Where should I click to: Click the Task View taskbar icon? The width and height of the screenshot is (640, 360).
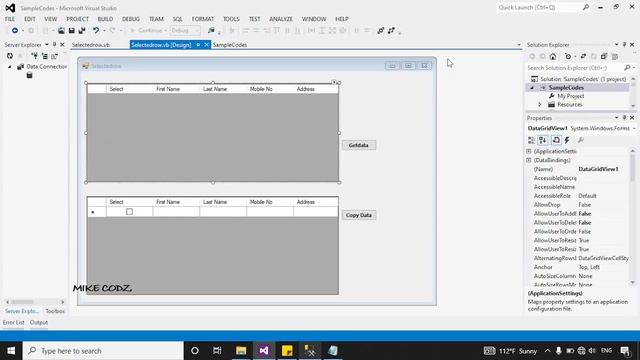[217, 350]
